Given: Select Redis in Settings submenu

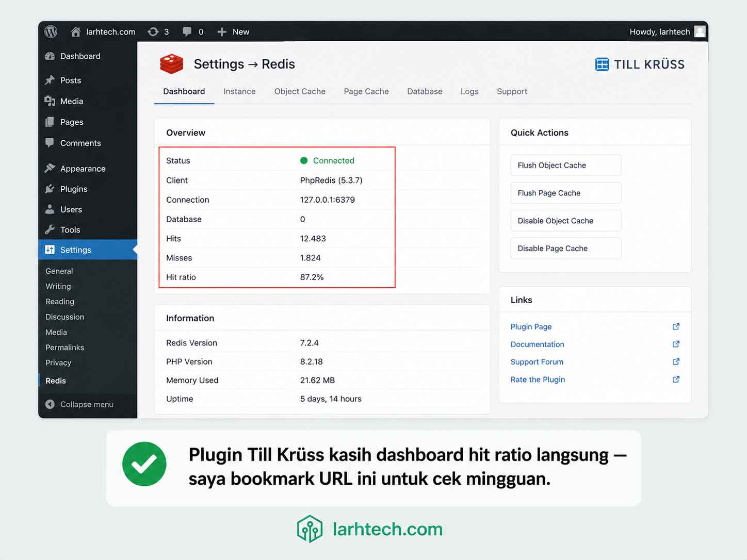Looking at the screenshot, I should pyautogui.click(x=56, y=381).
